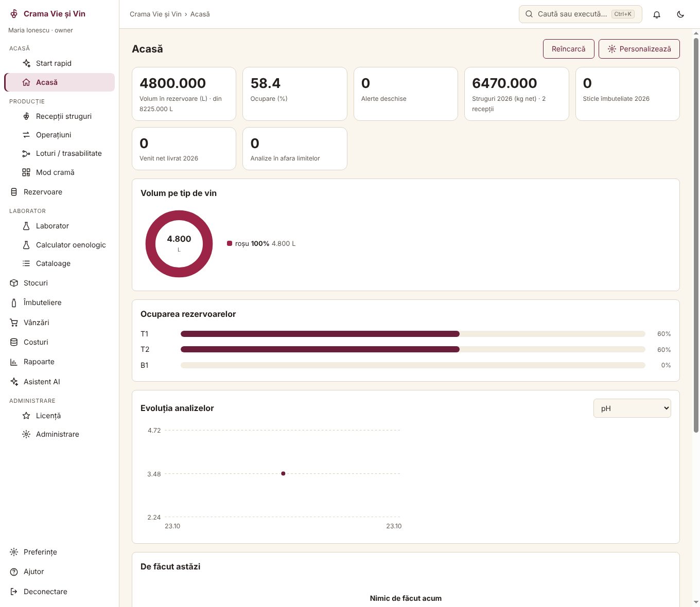The image size is (700, 607).
Task: Click the Mod cramă grid icon
Action: click(x=26, y=172)
